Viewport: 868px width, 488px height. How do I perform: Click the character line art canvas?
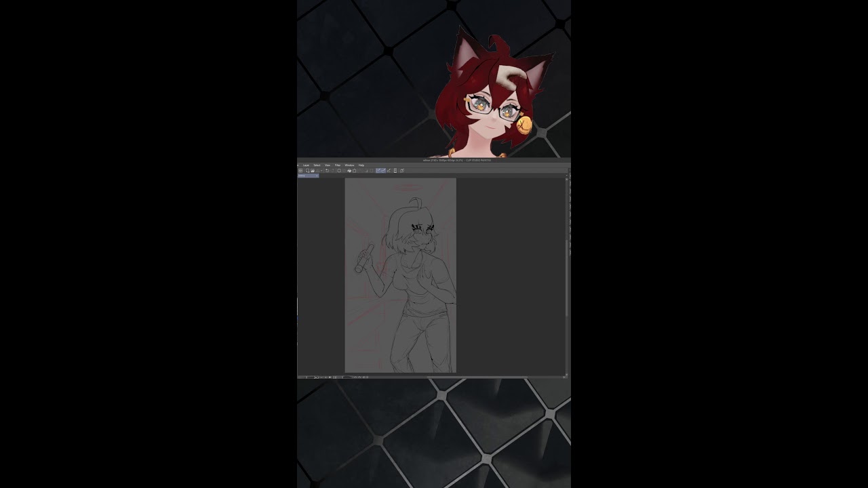[401, 275]
